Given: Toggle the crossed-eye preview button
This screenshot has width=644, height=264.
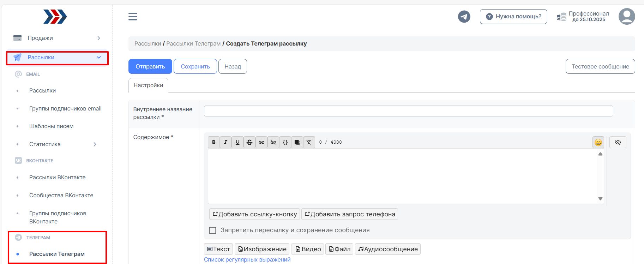Looking at the screenshot, I should 618,142.
